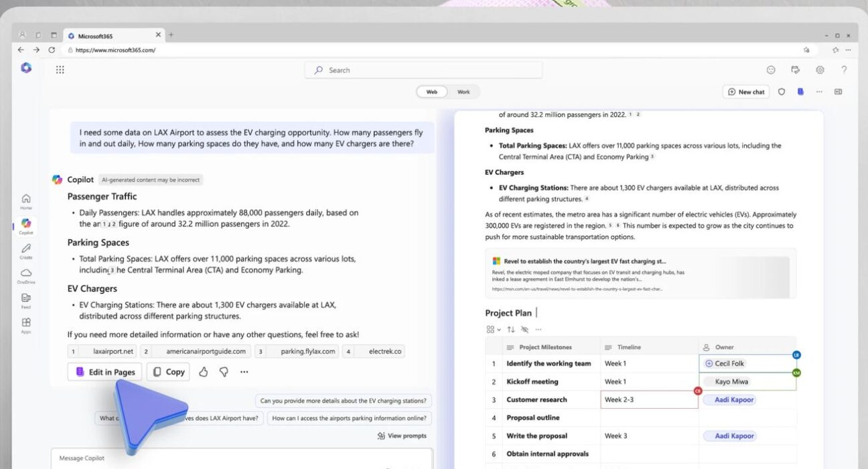
Task: Like the Copilot response with thumbs up
Action: pyautogui.click(x=204, y=372)
